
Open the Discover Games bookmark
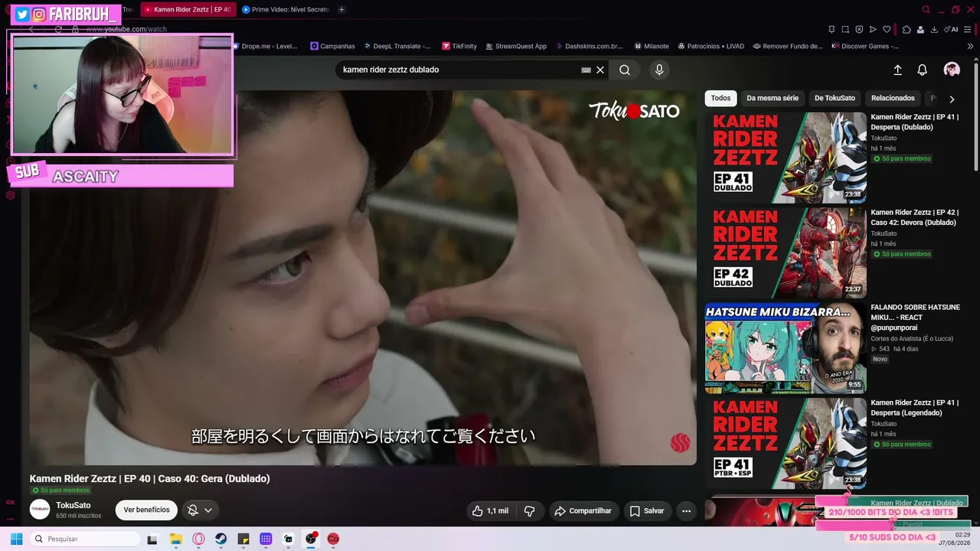(x=865, y=46)
